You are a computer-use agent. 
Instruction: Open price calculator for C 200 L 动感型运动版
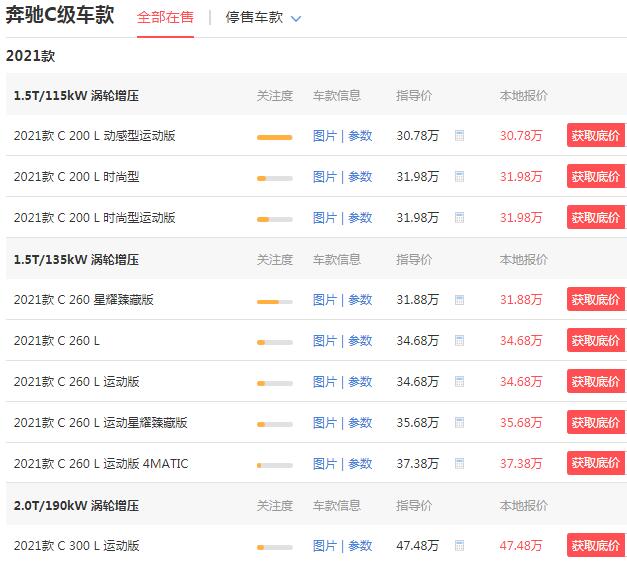click(x=459, y=136)
